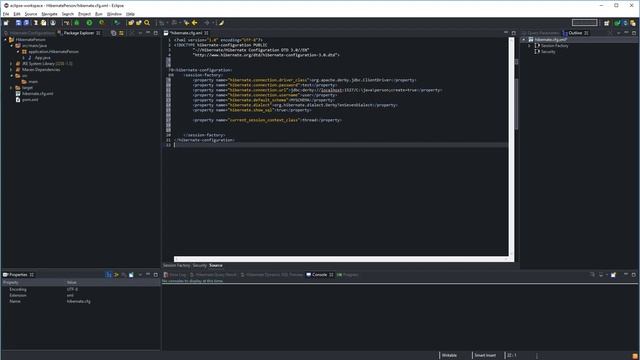640x360 pixels.
Task: Collapse the application.HibernatePerson package
Action: click(x=18, y=52)
